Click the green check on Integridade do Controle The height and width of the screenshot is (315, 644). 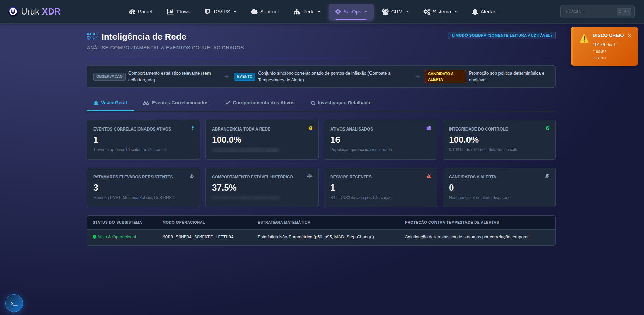pyautogui.click(x=548, y=128)
